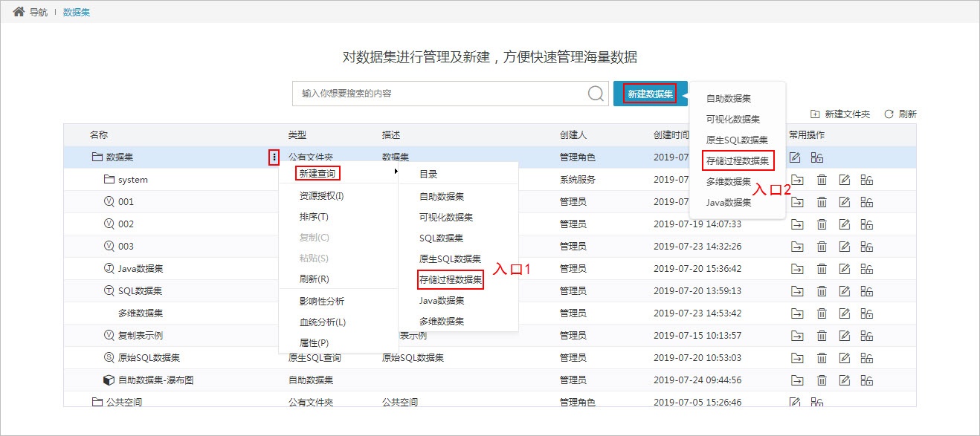The image size is (980, 436).
Task: Expand the 新建查询 submenu arrow
Action: point(395,173)
